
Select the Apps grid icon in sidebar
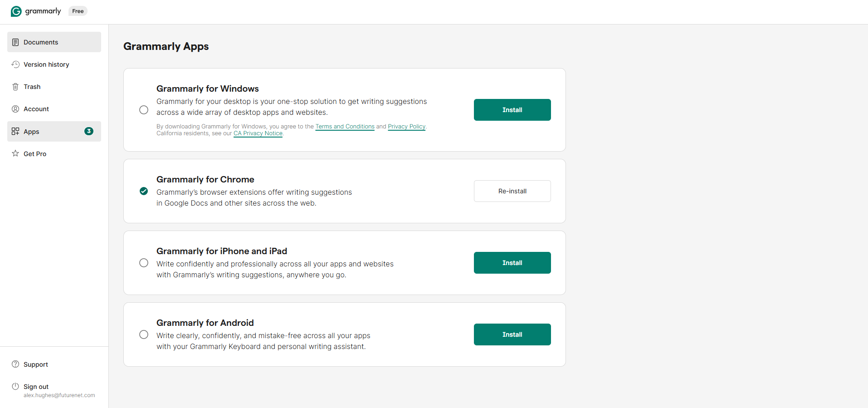point(15,131)
